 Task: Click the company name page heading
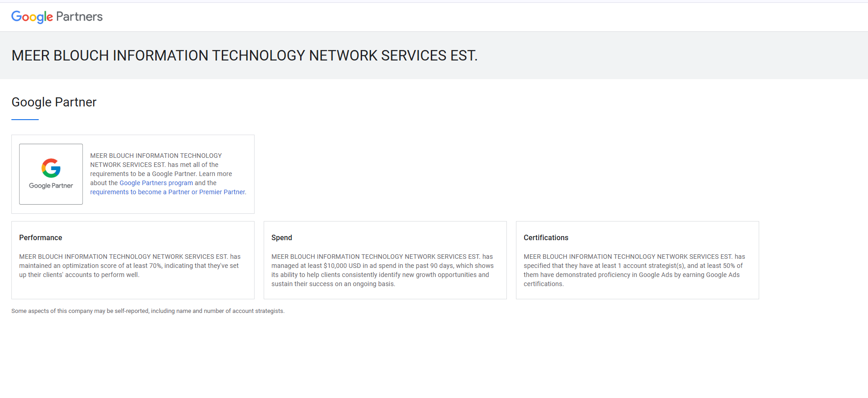(245, 55)
